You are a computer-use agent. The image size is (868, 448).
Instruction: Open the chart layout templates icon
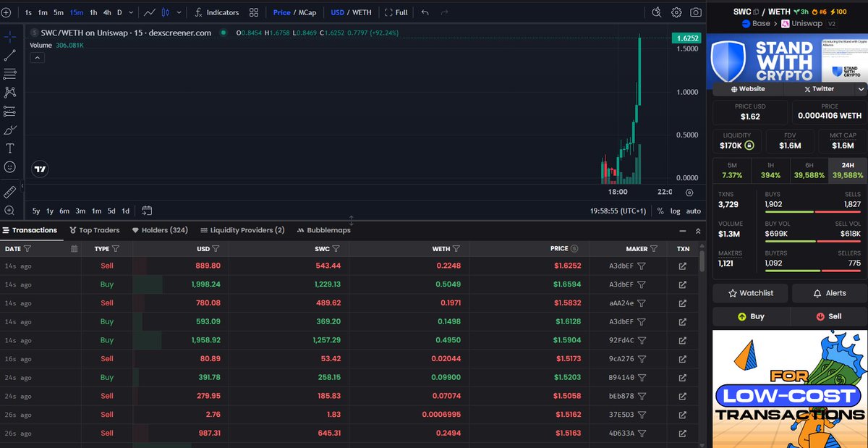[x=254, y=12]
